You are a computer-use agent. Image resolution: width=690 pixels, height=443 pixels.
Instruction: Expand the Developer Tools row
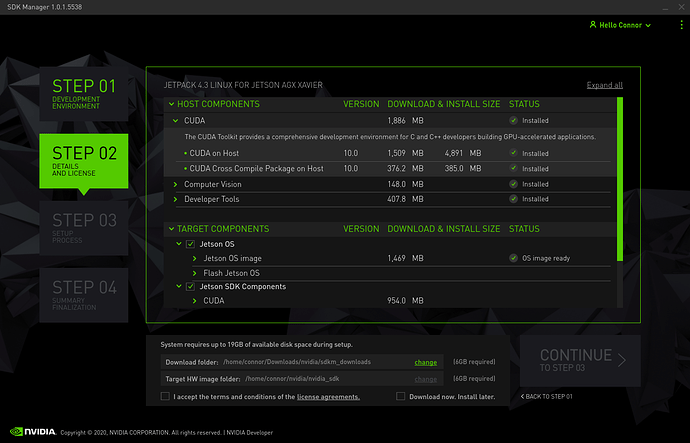pos(176,199)
